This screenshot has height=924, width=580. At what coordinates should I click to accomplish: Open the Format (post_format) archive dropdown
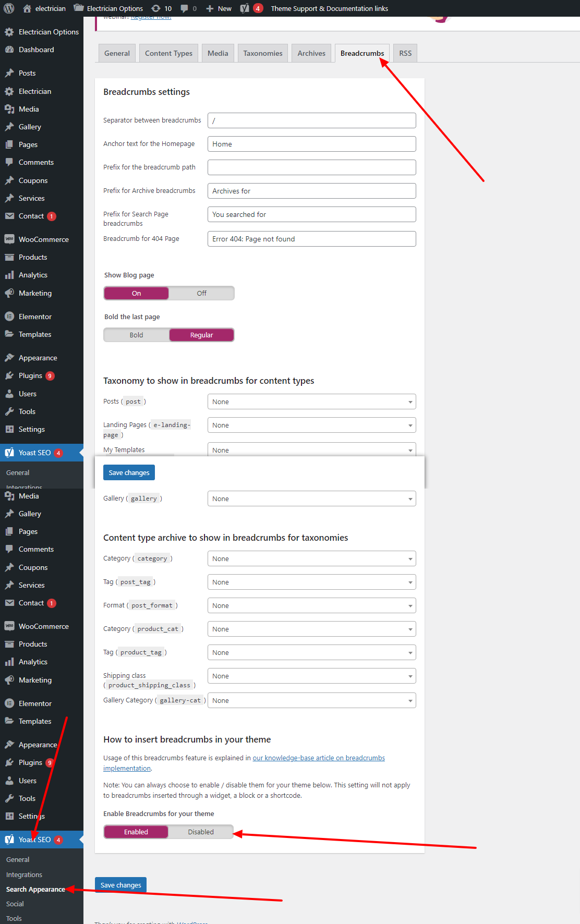tap(312, 606)
